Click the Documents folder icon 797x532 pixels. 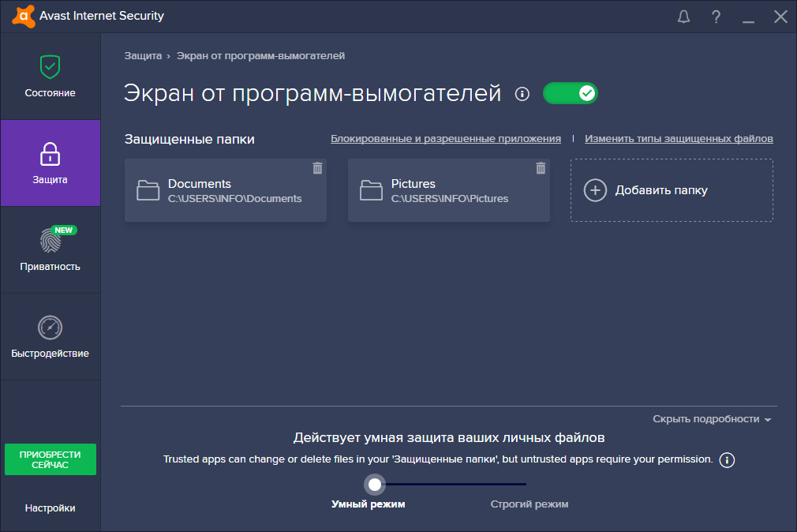[x=148, y=190]
